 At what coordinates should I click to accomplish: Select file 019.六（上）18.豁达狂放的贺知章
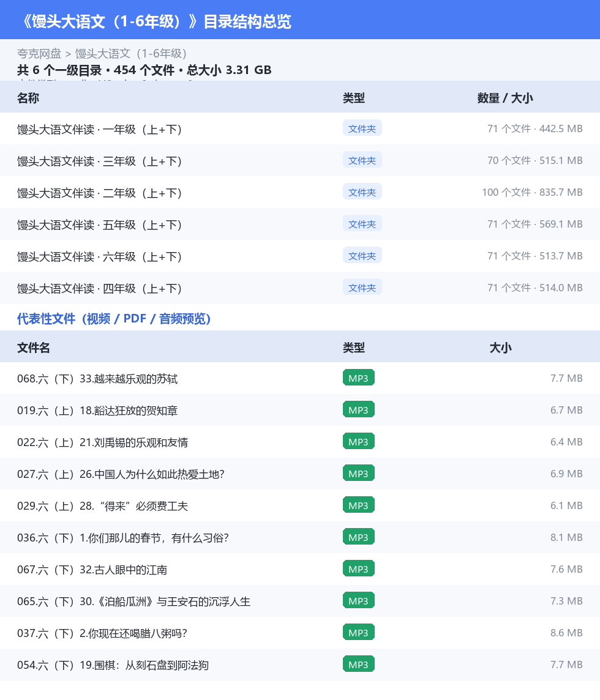click(x=97, y=410)
